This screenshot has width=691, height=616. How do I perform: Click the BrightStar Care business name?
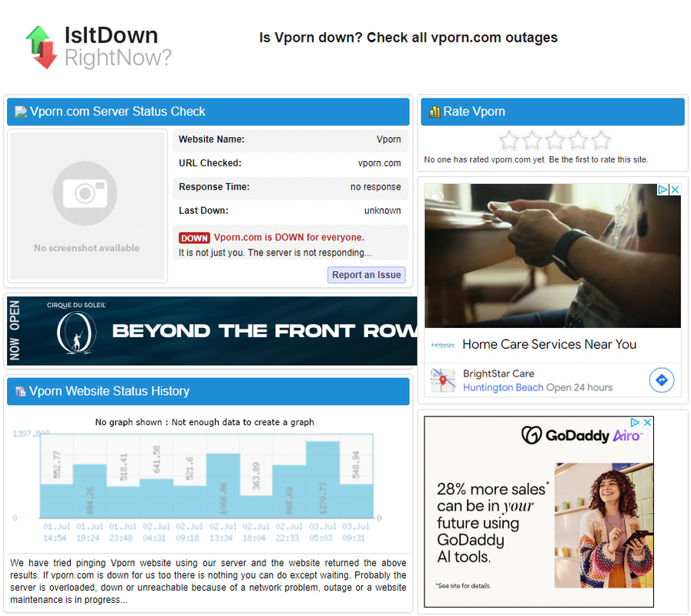tap(498, 373)
